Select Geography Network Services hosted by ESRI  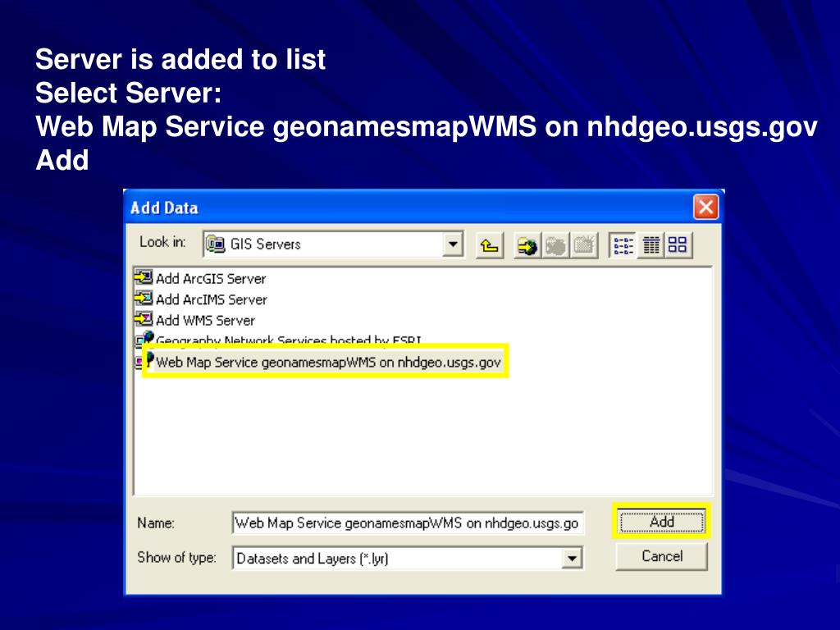tap(288, 340)
